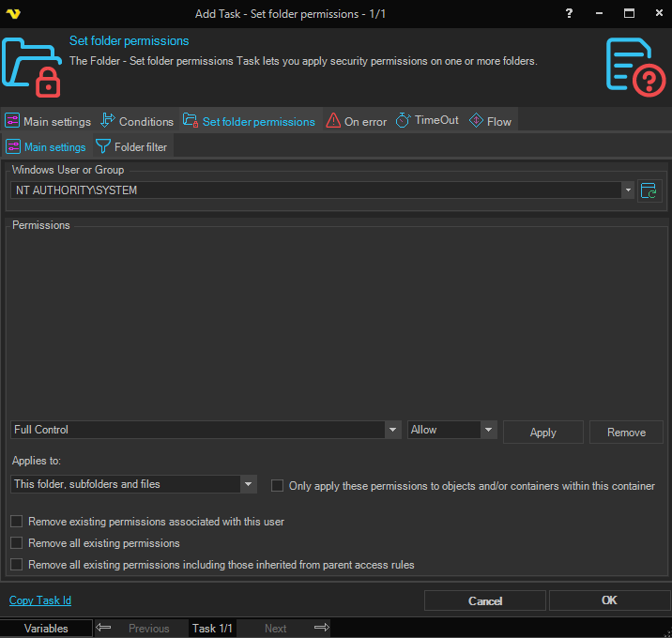Image resolution: width=672 pixels, height=638 pixels.
Task: Click the question mark help icon in title bar
Action: (569, 13)
